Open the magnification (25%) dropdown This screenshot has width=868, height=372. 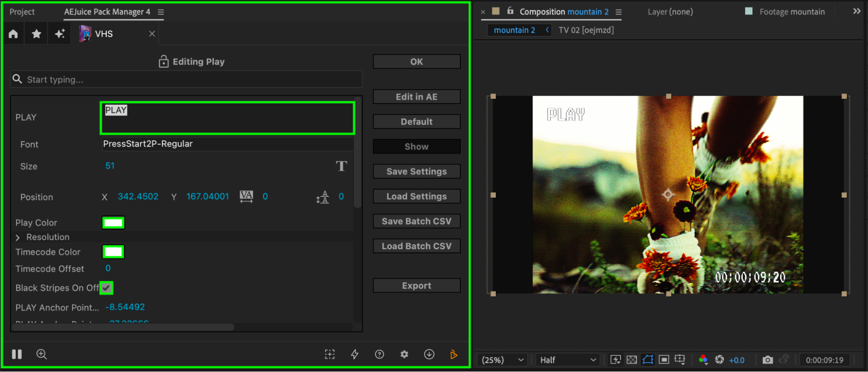(x=502, y=360)
